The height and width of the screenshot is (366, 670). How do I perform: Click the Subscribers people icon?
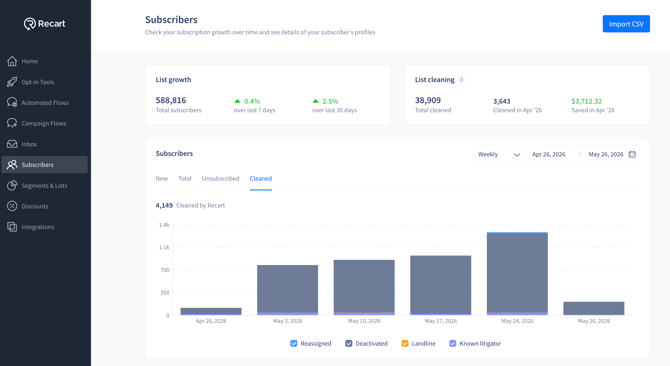click(x=12, y=164)
